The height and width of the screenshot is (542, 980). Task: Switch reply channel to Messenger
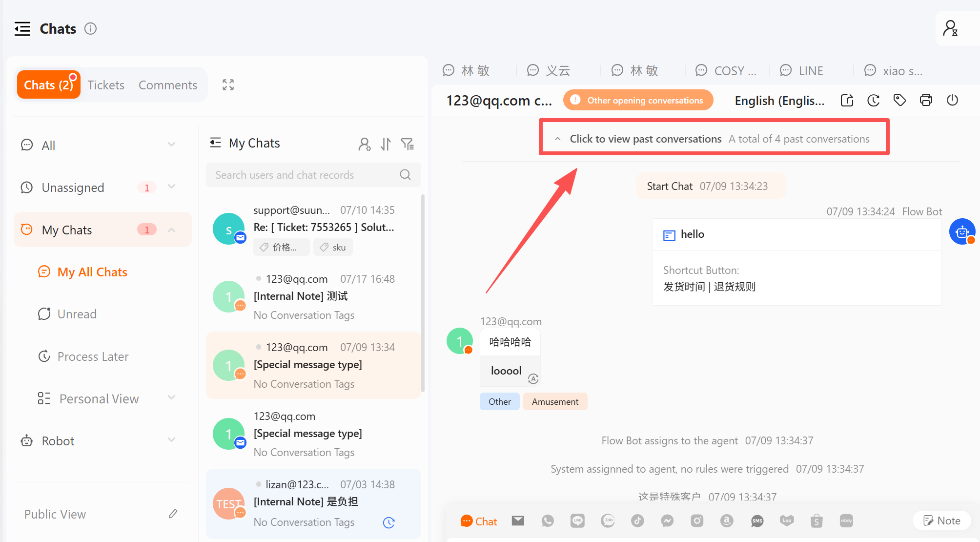[x=667, y=521]
